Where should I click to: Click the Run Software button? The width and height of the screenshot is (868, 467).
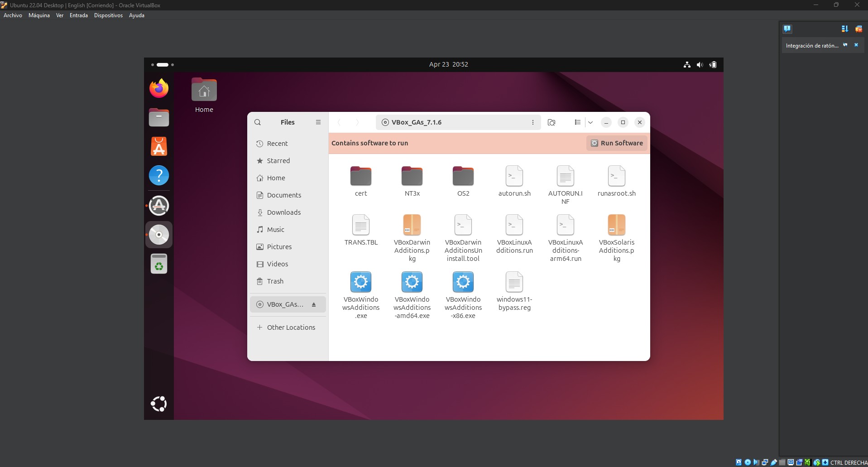(617, 143)
